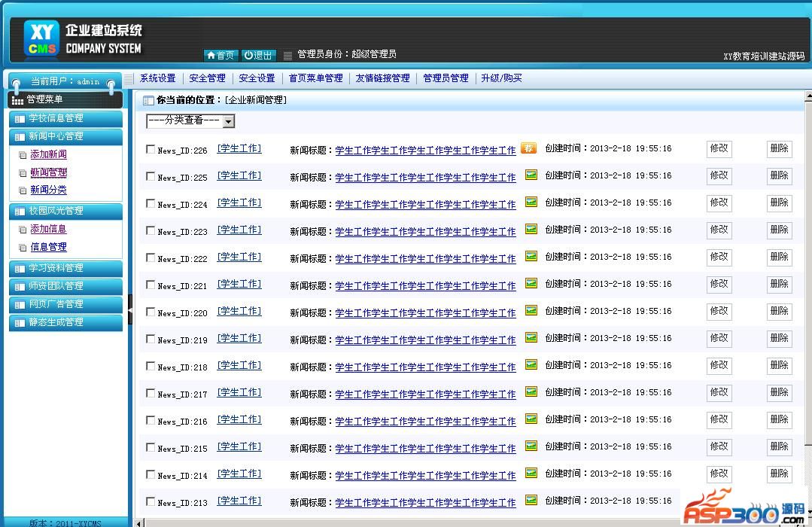The image size is (812, 527).
Task: Click the vertical scrollbar up arrow
Action: point(807,96)
